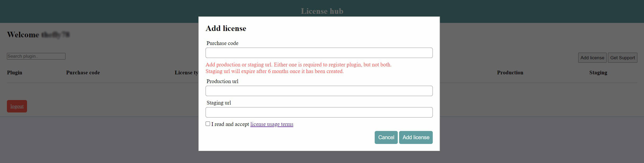The height and width of the screenshot is (163, 644).
Task: Tick the license terms acceptance checkbox
Action: coord(208,124)
